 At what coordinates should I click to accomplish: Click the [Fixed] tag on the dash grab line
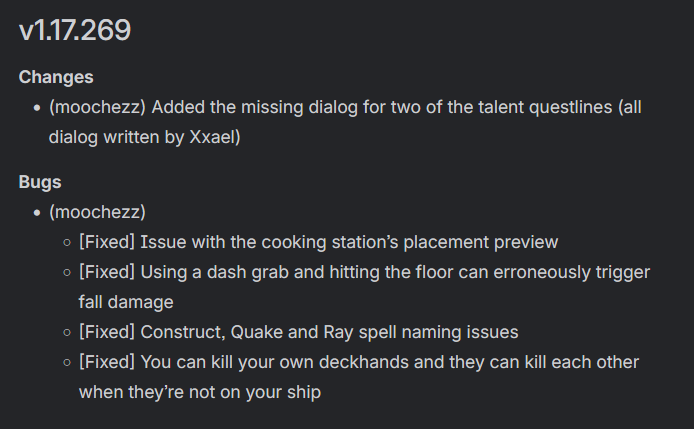click(107, 272)
